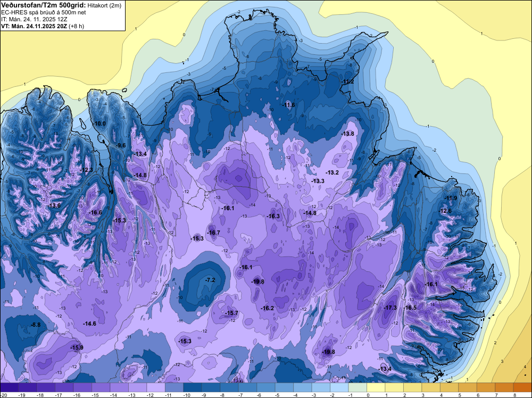
Task: Click the valid time VT: Mán. 24.11.2025 20Z
Action: (x=34, y=26)
